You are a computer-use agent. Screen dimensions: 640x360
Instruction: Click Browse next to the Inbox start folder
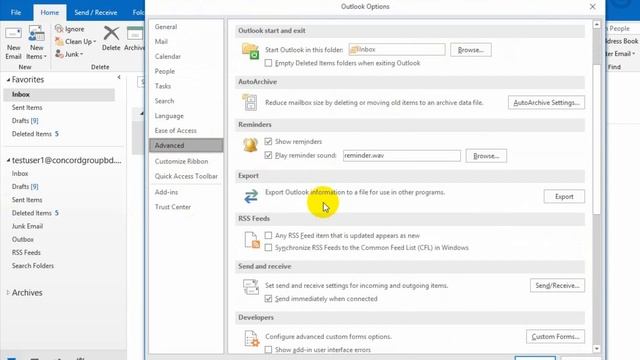[471, 50]
